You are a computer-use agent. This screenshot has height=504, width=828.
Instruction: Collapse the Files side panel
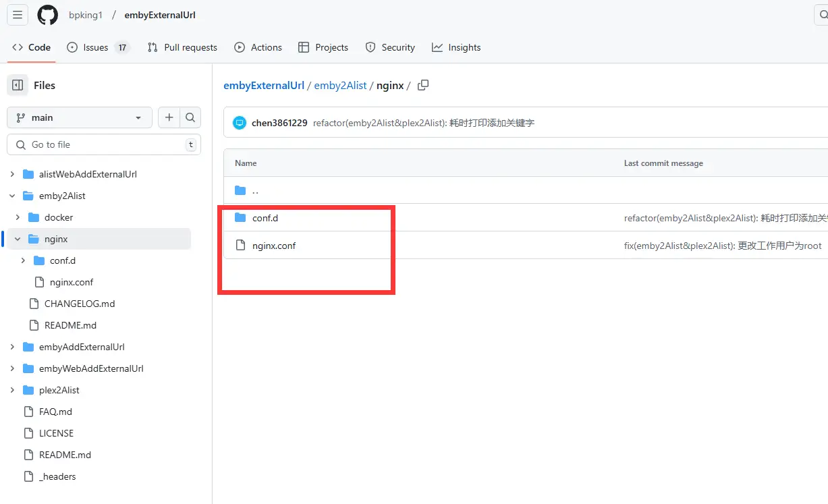17,85
